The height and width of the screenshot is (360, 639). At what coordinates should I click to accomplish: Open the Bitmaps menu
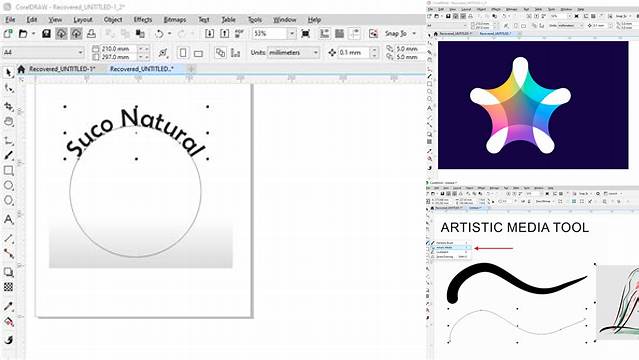[175, 20]
